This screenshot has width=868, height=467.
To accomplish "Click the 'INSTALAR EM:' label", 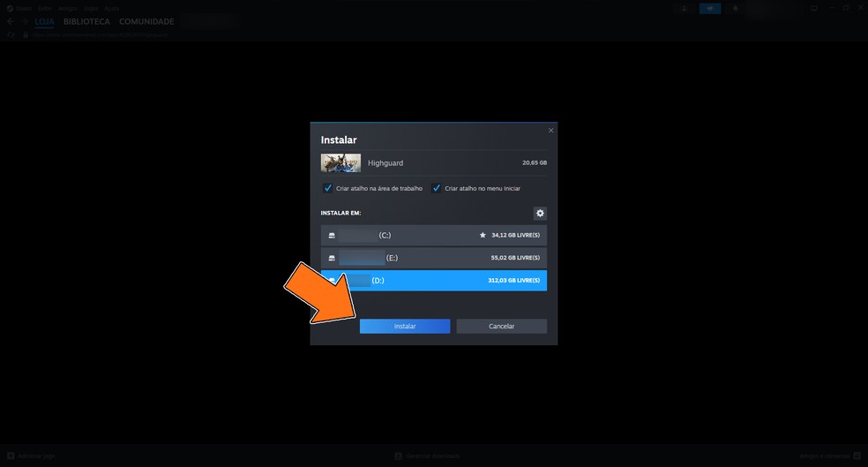I will pyautogui.click(x=340, y=213).
